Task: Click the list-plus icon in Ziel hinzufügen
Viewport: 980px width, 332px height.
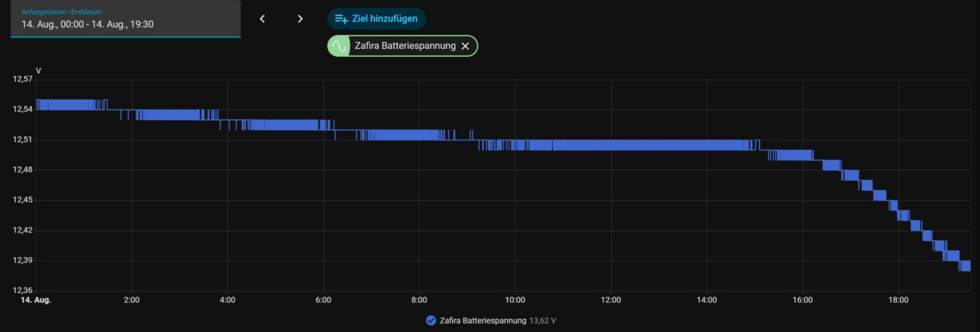Action: click(341, 19)
